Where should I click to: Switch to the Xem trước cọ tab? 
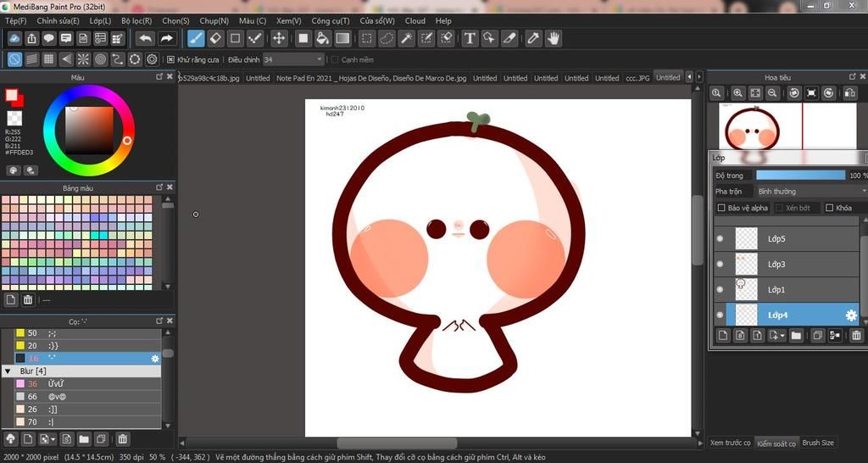click(x=730, y=443)
